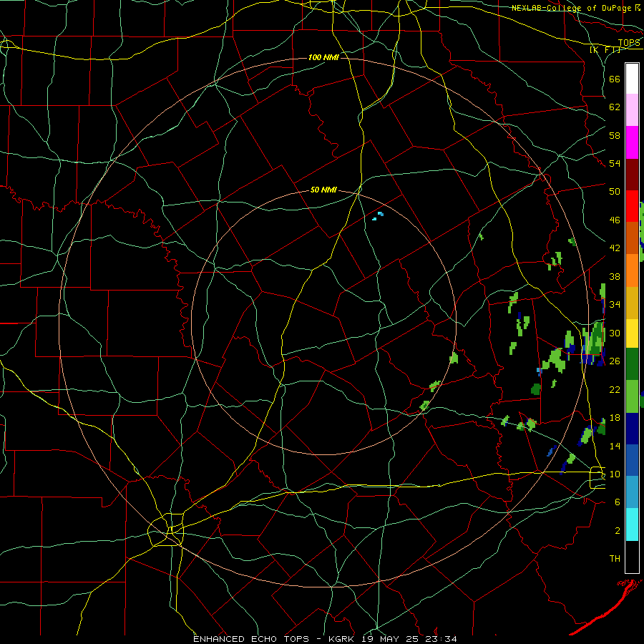The height and width of the screenshot is (644, 644).
Task: Select the magenta legend color band
Action: point(632,142)
